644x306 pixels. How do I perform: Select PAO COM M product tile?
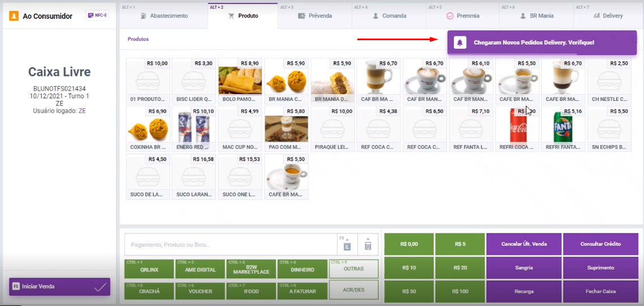286,129
